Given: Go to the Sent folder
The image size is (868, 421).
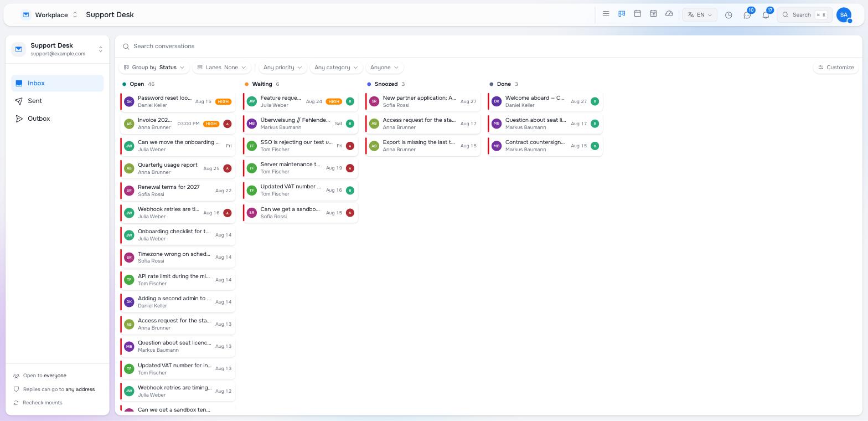Looking at the screenshot, I should 58,101.
